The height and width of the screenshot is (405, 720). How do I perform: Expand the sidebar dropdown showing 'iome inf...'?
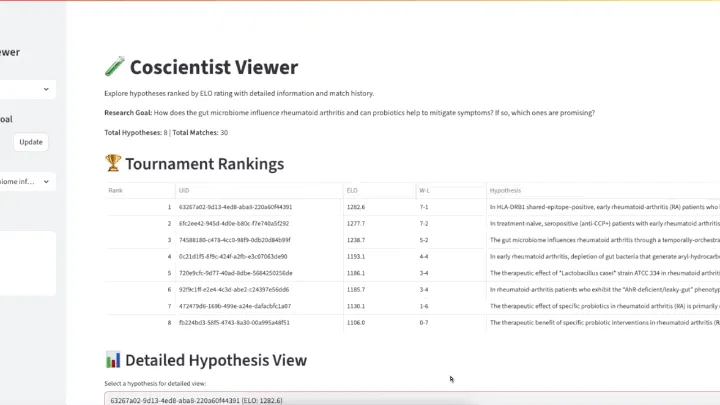[x=28, y=181]
